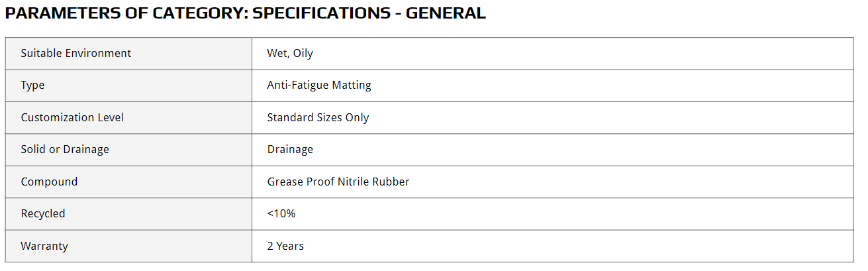Click the '2 Years' warranty value
The width and height of the screenshot is (868, 271).
coord(285,246)
